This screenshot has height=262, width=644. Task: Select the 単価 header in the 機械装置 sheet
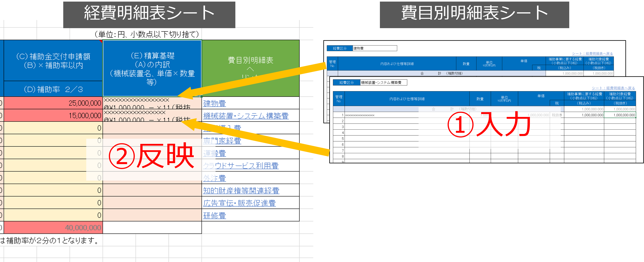pyautogui.click(x=541, y=96)
